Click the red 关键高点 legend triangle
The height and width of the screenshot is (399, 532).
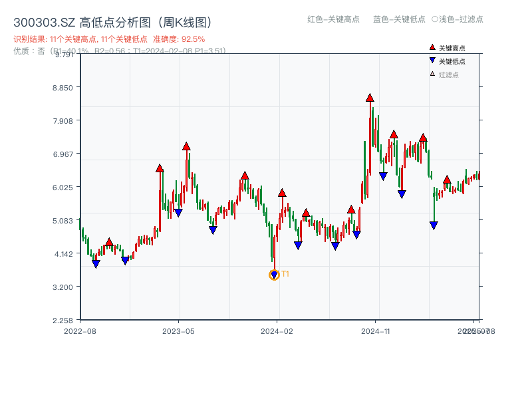click(432, 47)
